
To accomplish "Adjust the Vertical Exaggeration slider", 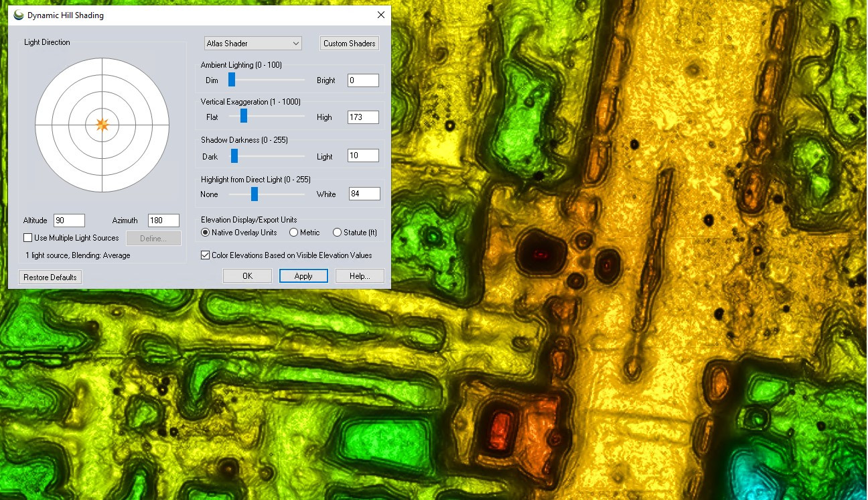I will (244, 117).
